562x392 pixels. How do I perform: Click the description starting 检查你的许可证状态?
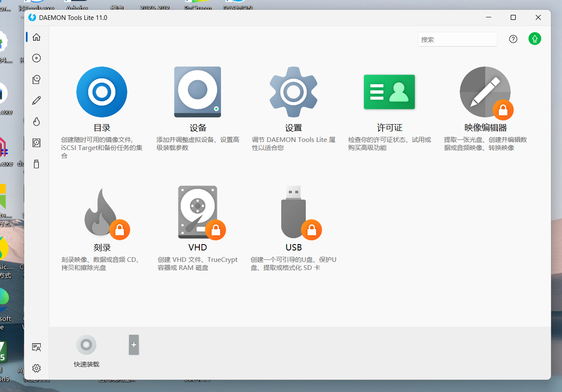(389, 144)
